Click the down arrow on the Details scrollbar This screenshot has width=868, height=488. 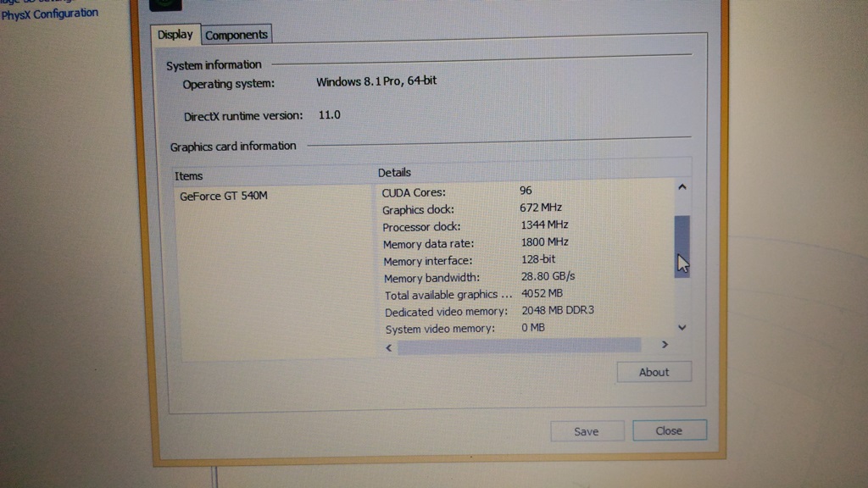pos(682,328)
